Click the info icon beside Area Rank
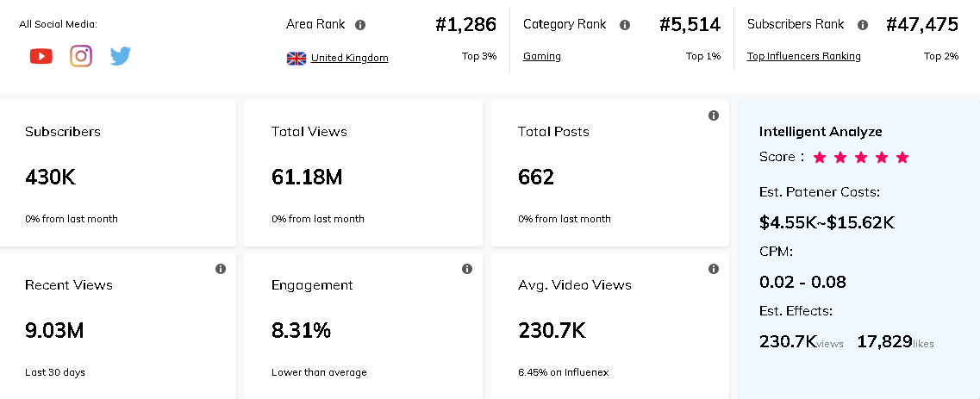Screen dimensions: 980x399 pyautogui.click(x=360, y=25)
